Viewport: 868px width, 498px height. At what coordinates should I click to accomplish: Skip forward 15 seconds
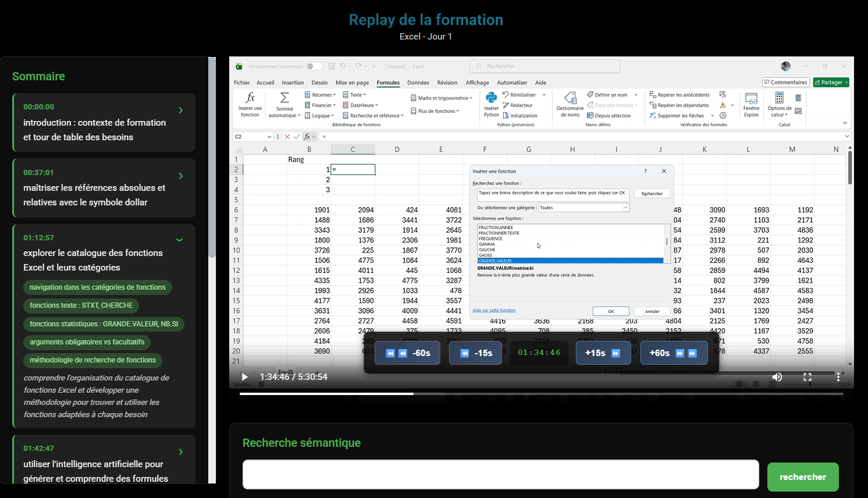(x=603, y=353)
